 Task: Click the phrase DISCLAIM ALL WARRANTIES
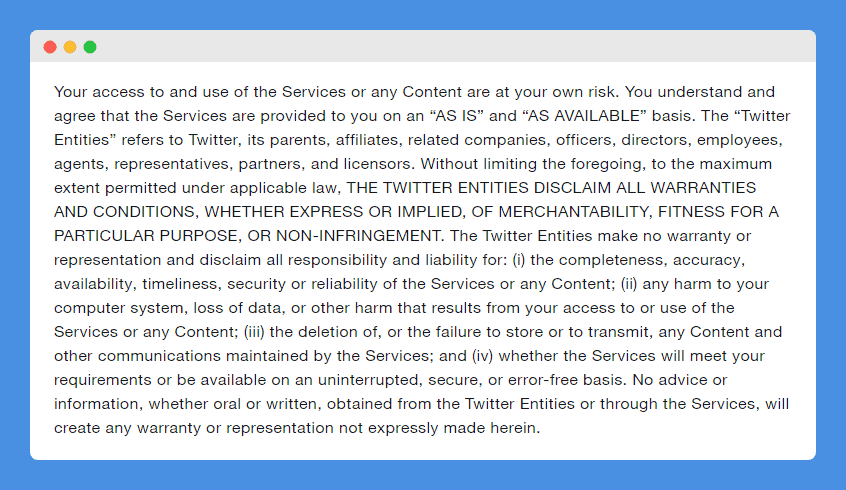pyautogui.click(x=645, y=188)
